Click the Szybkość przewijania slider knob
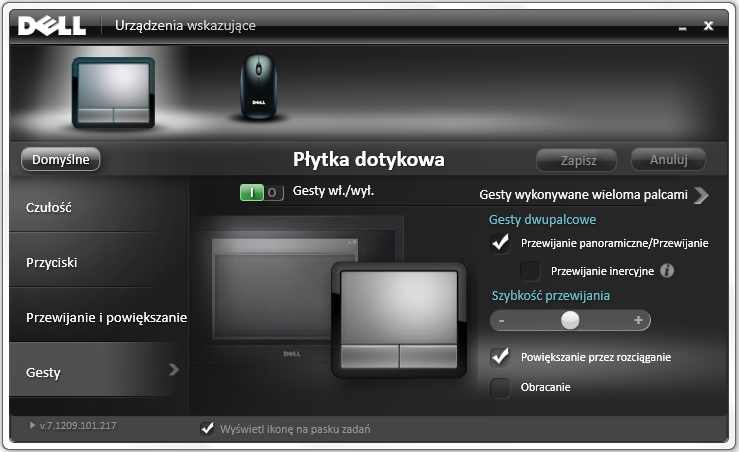739x452 pixels. pyautogui.click(x=570, y=321)
